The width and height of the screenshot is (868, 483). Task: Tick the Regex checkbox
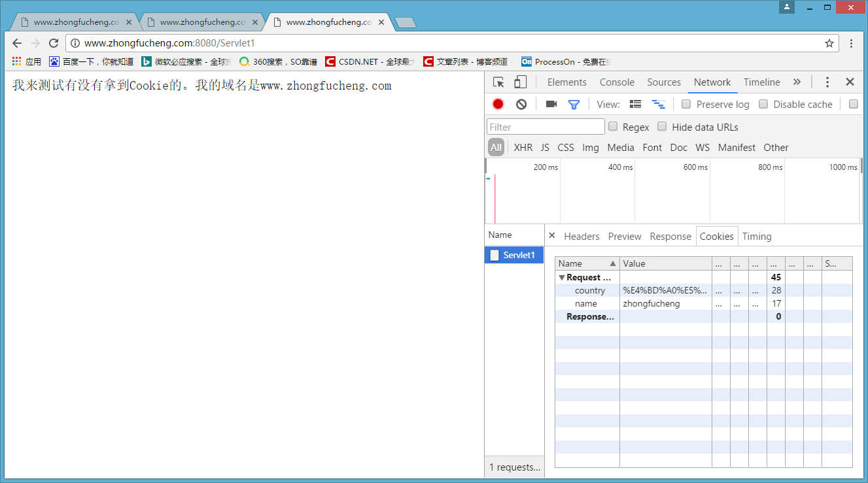point(613,126)
